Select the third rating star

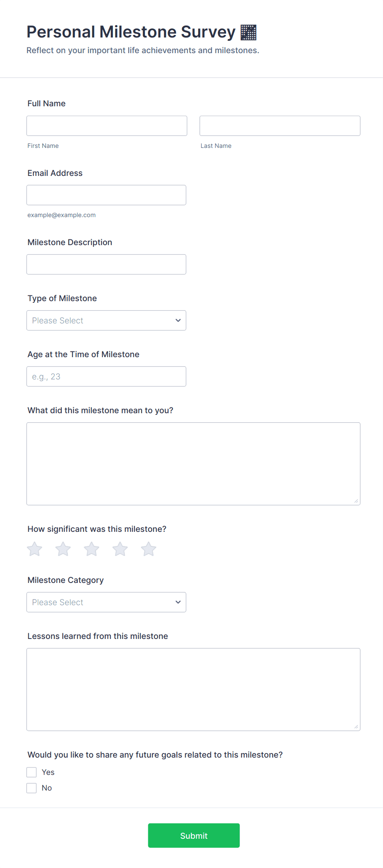pyautogui.click(x=91, y=549)
